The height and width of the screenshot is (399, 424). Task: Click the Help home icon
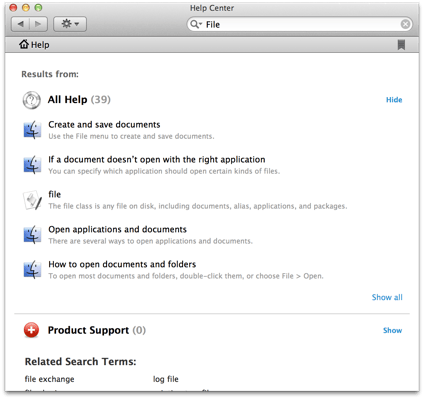click(24, 44)
